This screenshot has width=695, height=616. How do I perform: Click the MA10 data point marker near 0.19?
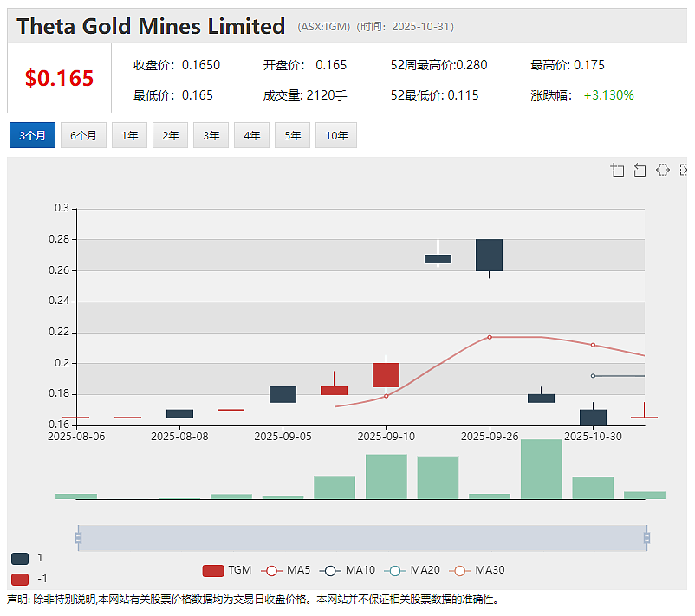tap(593, 376)
